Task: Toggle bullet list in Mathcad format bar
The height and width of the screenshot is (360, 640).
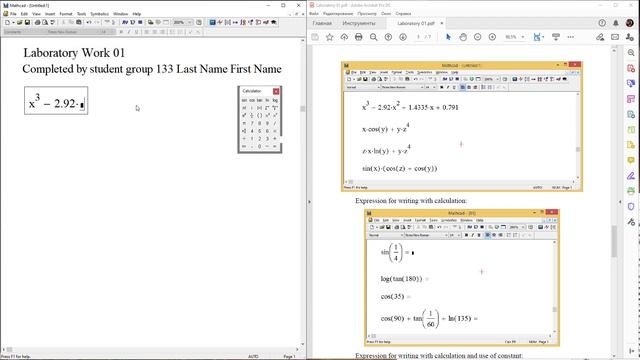Action: (172, 32)
